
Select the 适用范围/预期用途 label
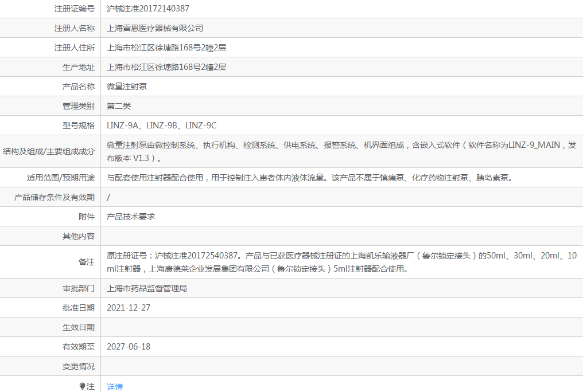(x=61, y=178)
